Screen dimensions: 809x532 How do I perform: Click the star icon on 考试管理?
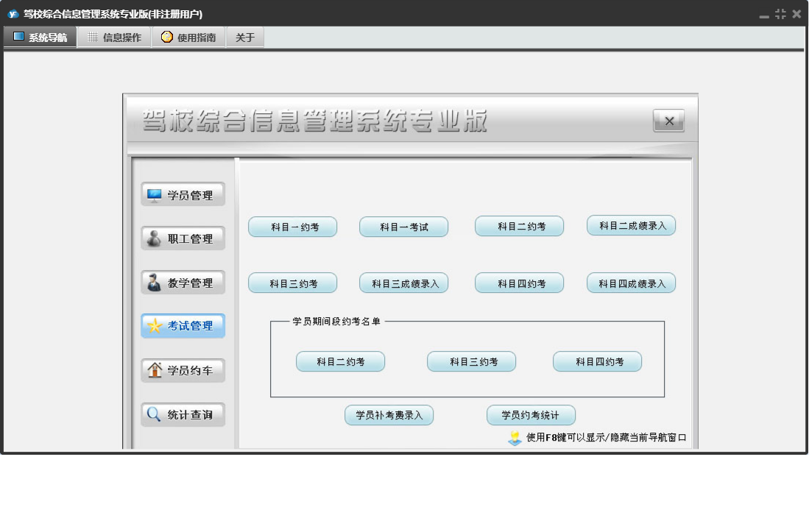tap(155, 326)
